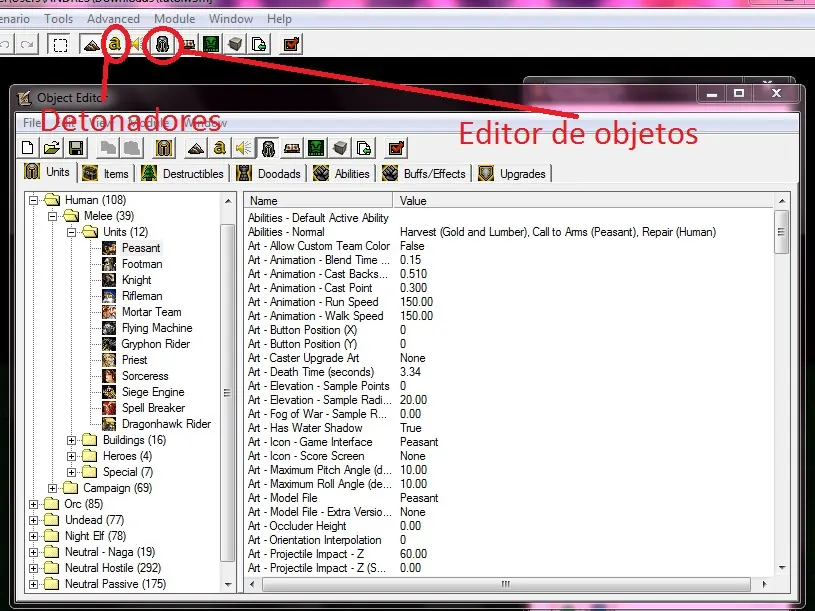Click Test Map in the main World Editor toolbar

291,45
